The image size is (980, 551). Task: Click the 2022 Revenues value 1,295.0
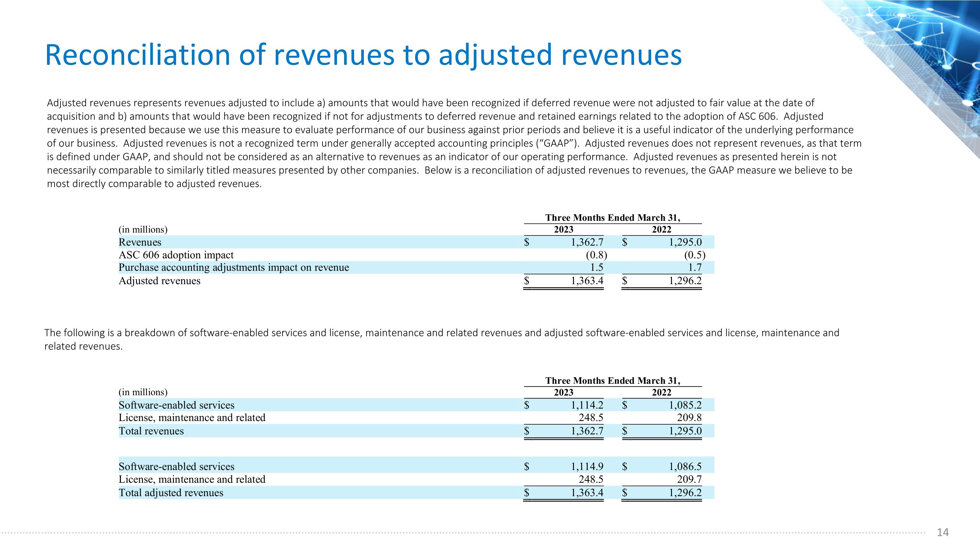coord(685,242)
